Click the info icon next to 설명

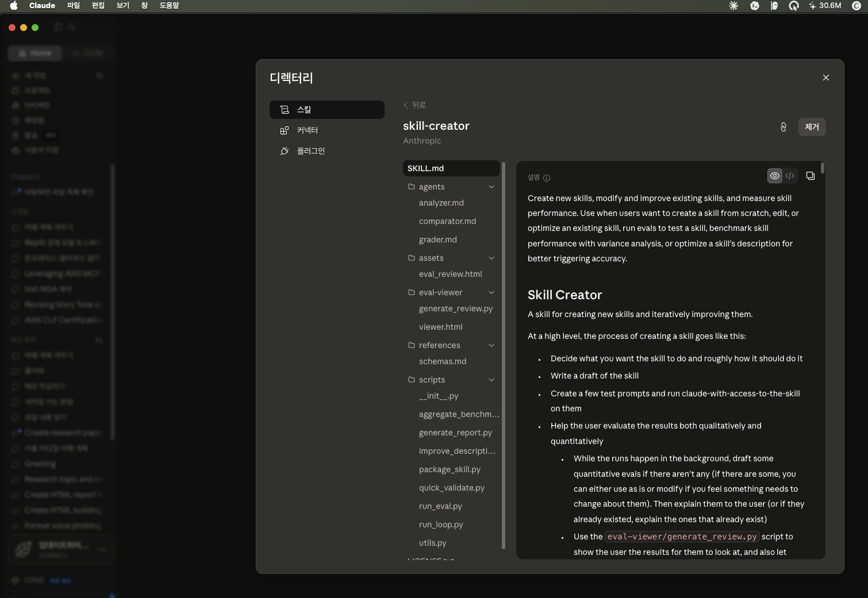[547, 178]
